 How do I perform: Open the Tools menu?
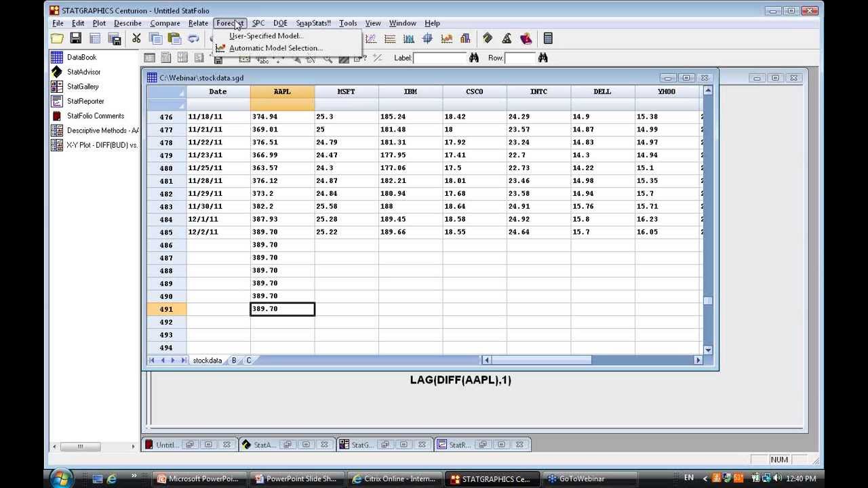tap(348, 23)
